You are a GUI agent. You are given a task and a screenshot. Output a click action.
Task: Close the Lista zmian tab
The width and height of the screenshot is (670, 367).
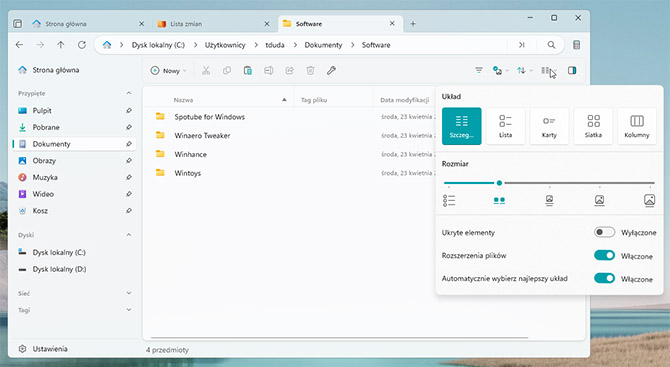(x=267, y=24)
